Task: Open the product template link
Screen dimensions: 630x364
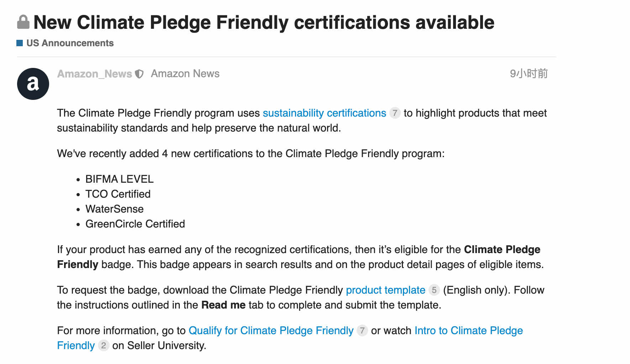Action: pyautogui.click(x=385, y=290)
